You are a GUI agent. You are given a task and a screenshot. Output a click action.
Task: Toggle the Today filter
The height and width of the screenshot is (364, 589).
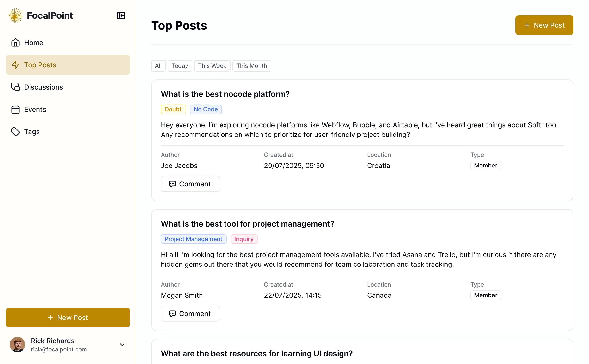180,66
